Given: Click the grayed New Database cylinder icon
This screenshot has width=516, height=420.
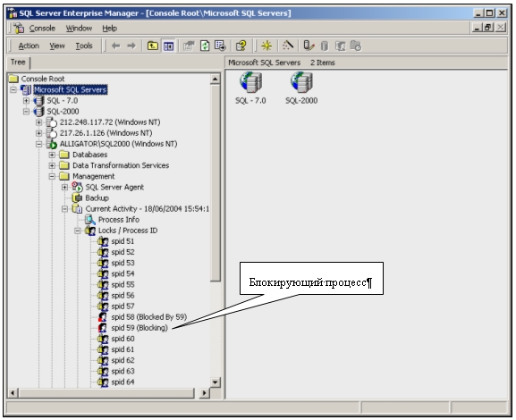Looking at the screenshot, I should click(325, 46).
